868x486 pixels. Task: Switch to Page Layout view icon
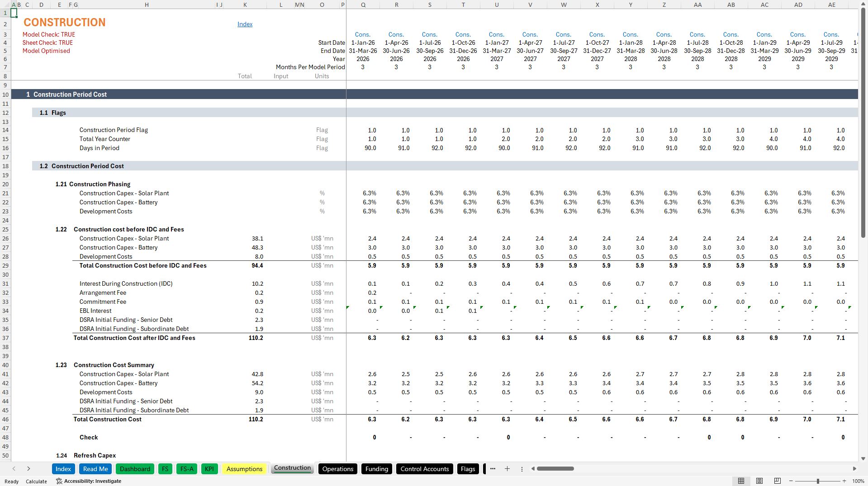coord(759,481)
